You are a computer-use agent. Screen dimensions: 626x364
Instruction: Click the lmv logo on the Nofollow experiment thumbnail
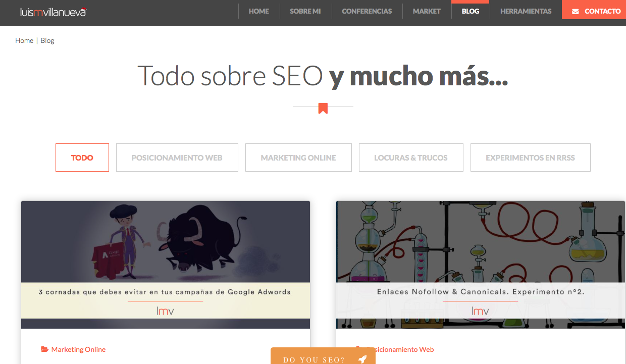point(481,311)
